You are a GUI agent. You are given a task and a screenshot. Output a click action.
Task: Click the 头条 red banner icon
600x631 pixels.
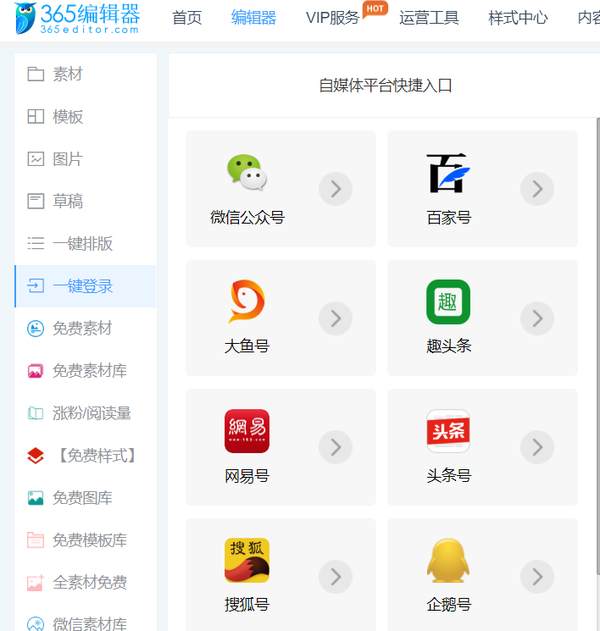pos(448,431)
